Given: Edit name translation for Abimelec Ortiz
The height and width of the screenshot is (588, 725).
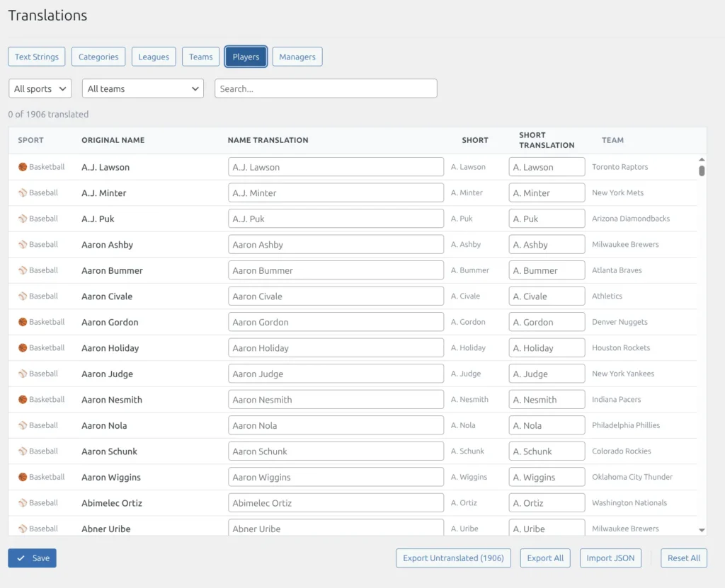Looking at the screenshot, I should coord(336,503).
